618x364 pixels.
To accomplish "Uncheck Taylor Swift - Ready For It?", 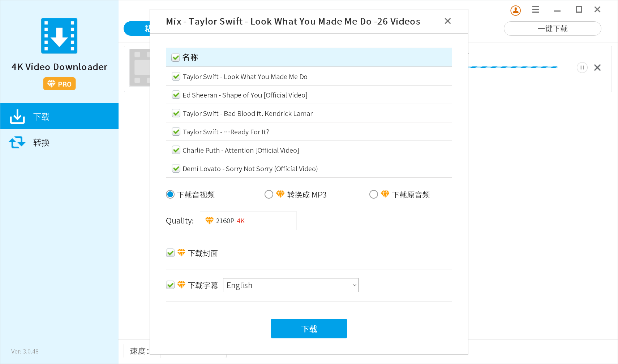I will click(x=176, y=132).
